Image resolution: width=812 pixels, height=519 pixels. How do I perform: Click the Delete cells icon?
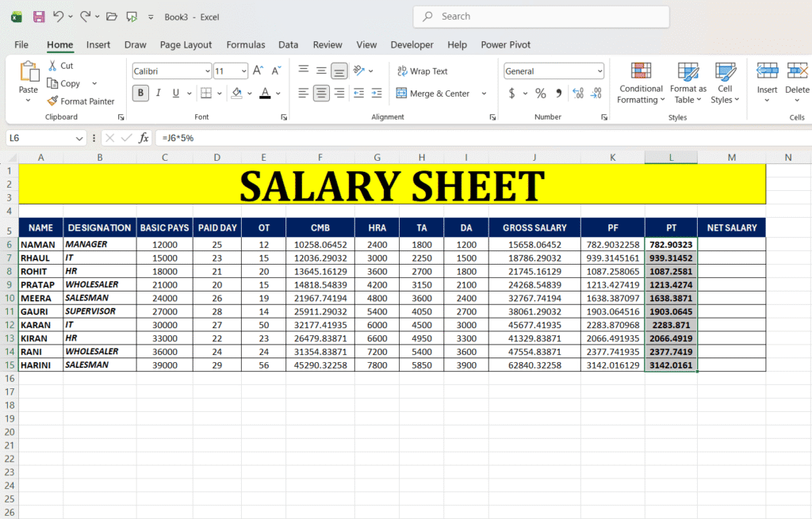pyautogui.click(x=798, y=71)
